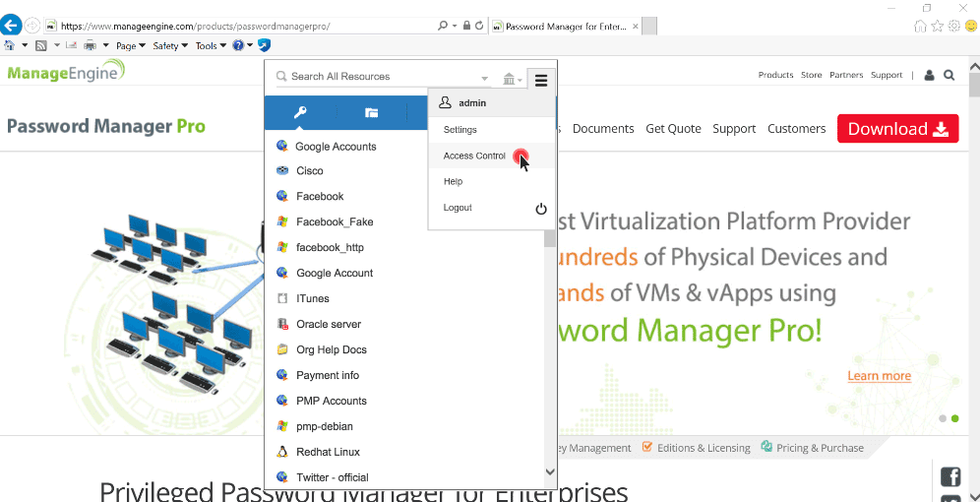Select the folder resource groups tab icon
980x502 pixels.
point(372,112)
